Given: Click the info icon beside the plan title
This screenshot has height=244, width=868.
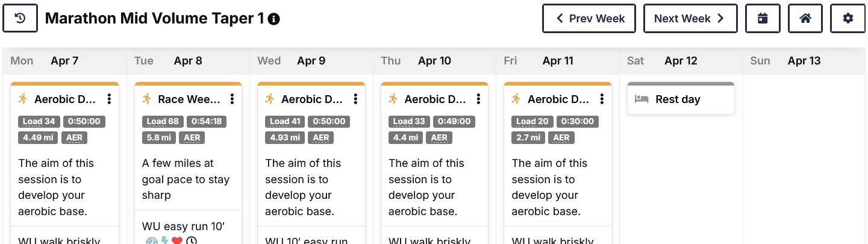Looking at the screenshot, I should click(x=273, y=19).
